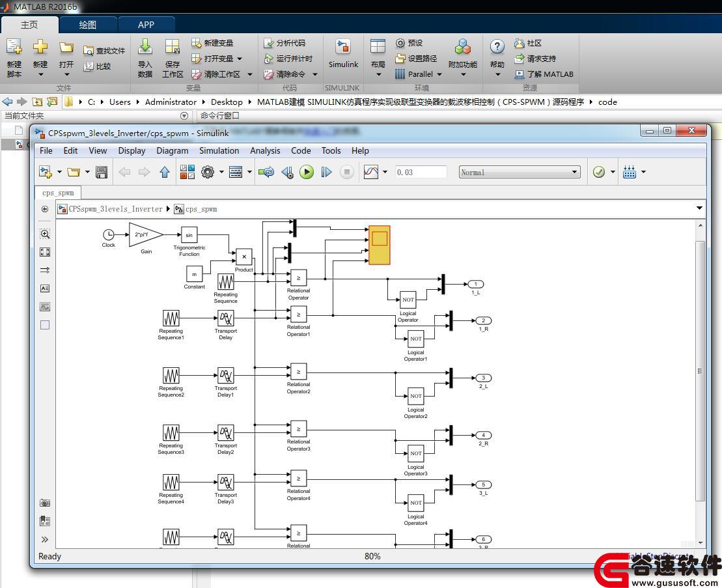Click the Simulink button in MATLAB ribbon
Image resolution: width=722 pixels, height=588 pixels.
(343, 54)
